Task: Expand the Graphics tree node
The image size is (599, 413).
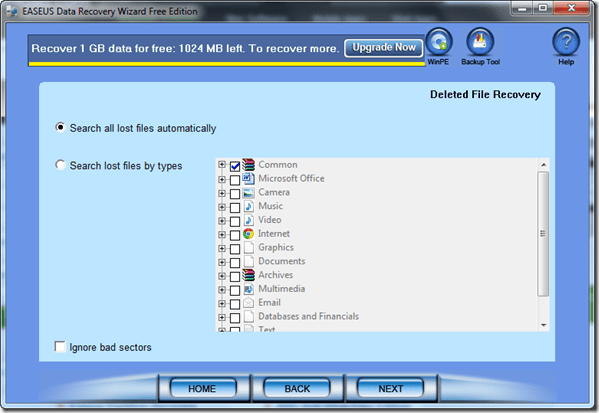Action: pyautogui.click(x=222, y=248)
